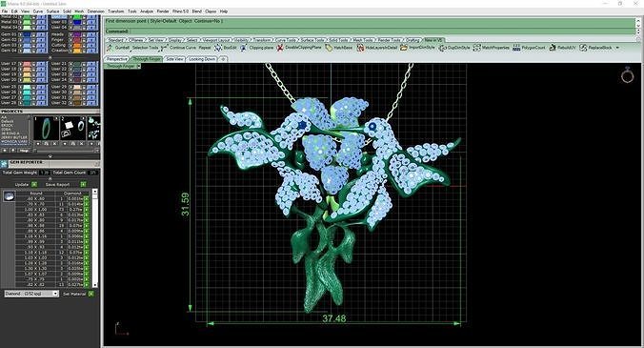Image resolution: width=644 pixels, height=348 pixels.
Task: Click the Merge button under projects list
Action: (x=24, y=151)
